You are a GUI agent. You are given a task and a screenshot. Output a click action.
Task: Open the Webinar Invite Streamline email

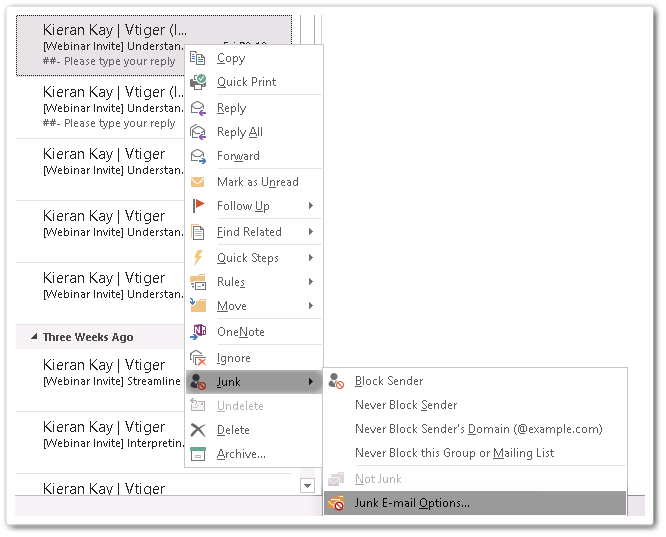click(x=100, y=381)
